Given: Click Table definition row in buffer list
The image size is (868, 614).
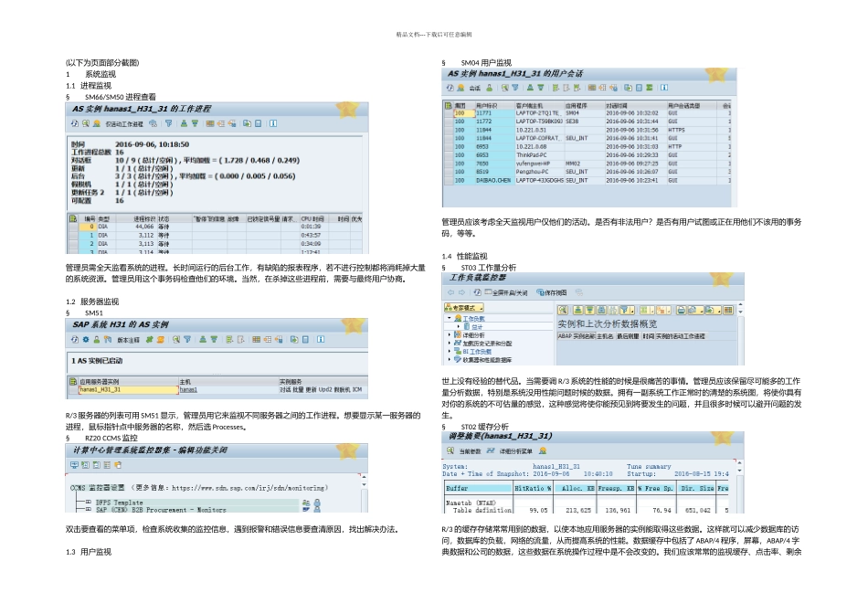Looking at the screenshot, I should click(x=482, y=510).
